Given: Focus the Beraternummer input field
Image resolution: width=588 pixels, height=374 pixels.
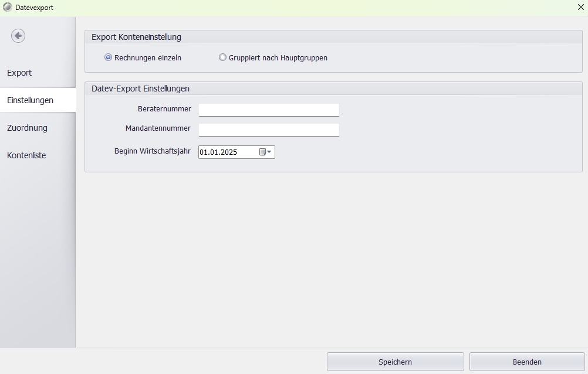Looking at the screenshot, I should point(269,110).
